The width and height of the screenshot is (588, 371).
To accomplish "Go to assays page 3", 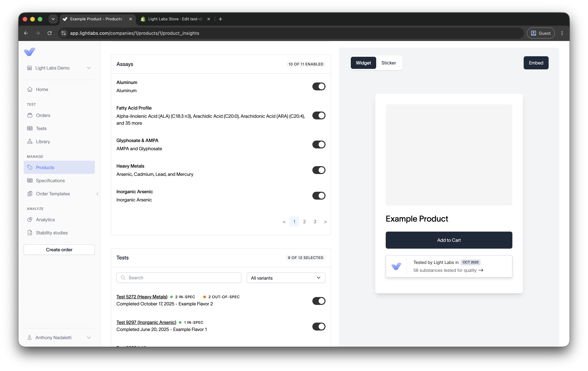I will [x=315, y=222].
